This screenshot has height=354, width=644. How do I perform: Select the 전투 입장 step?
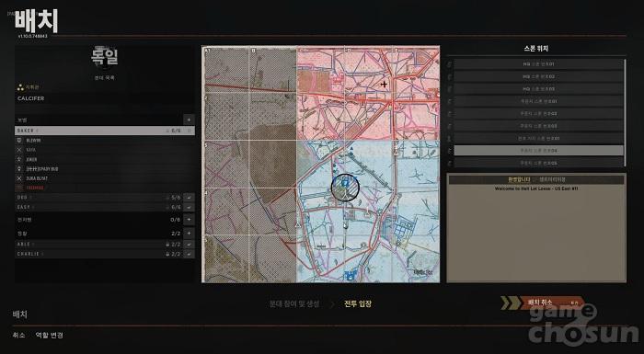pos(358,304)
